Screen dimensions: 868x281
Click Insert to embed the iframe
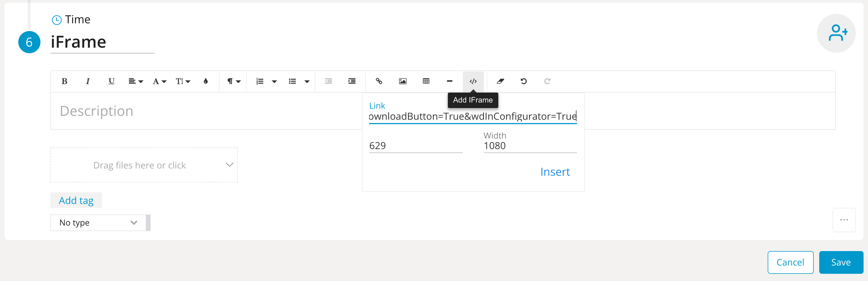555,172
